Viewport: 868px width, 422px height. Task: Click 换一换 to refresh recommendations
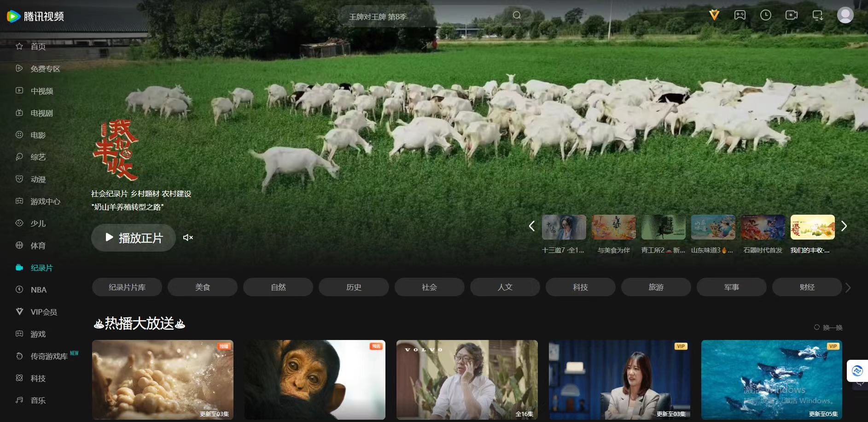[828, 328]
